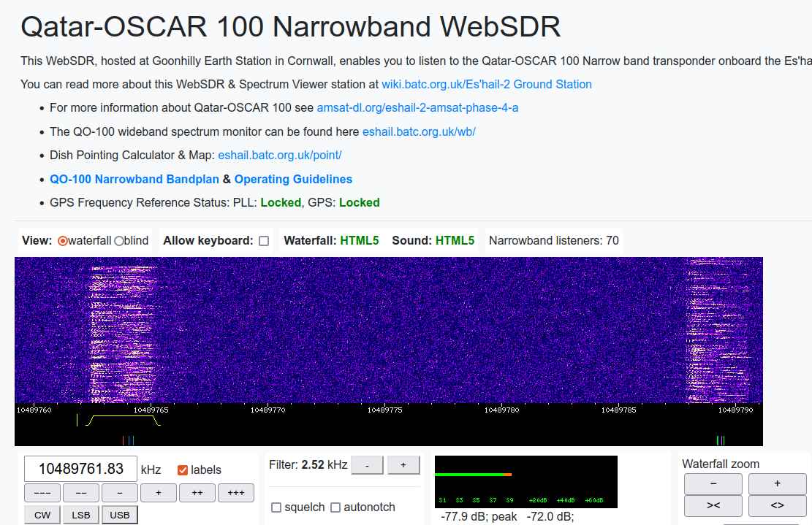Open the QO-100 Narrowband Bandplan link
Image resolution: width=812 pixels, height=525 pixels.
[134, 179]
